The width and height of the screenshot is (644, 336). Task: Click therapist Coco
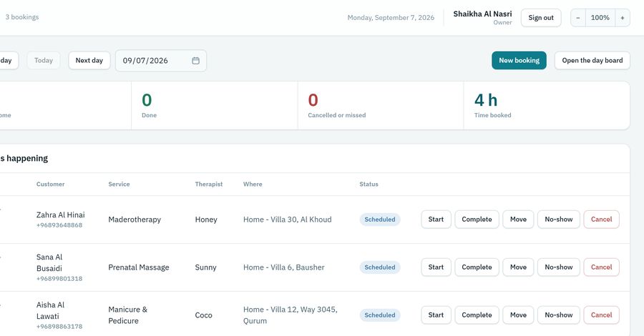point(204,315)
